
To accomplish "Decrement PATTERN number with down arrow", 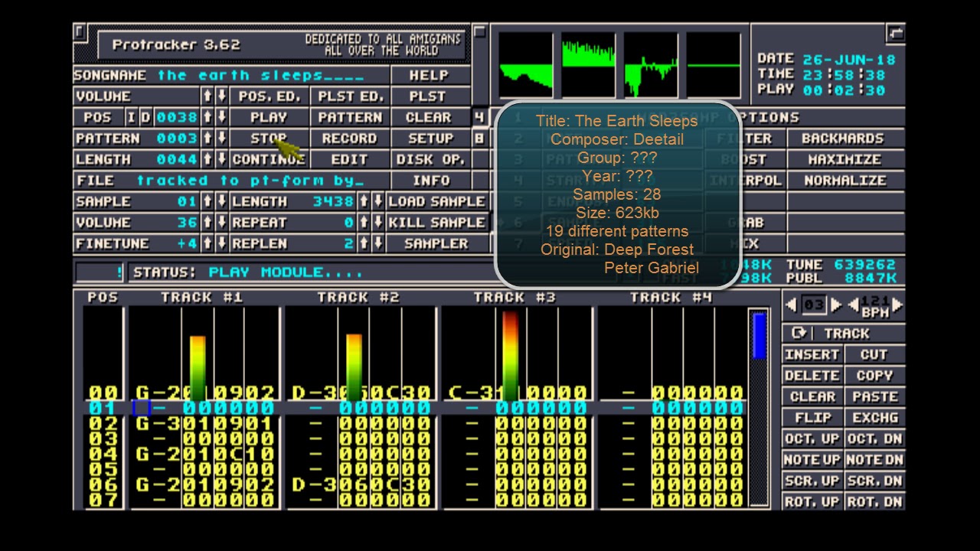I will click(221, 139).
